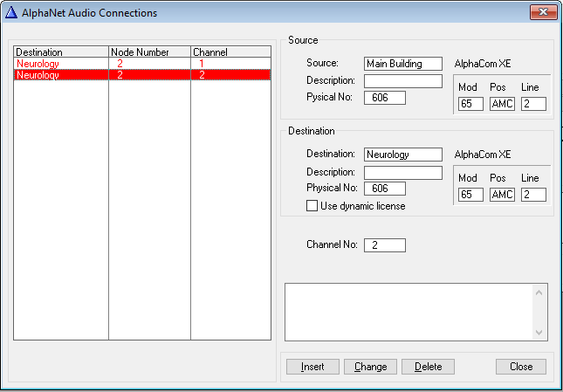Viewport: 563px width, 392px height.
Task: Select the highlighted Neurology row with channel 2
Action: (x=142, y=75)
